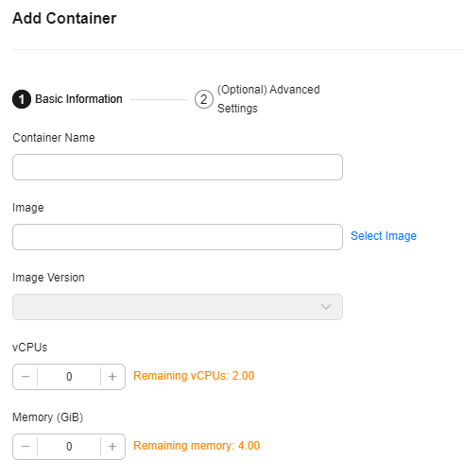The width and height of the screenshot is (464, 476).
Task: Click the Add Container heading
Action: click(x=64, y=18)
